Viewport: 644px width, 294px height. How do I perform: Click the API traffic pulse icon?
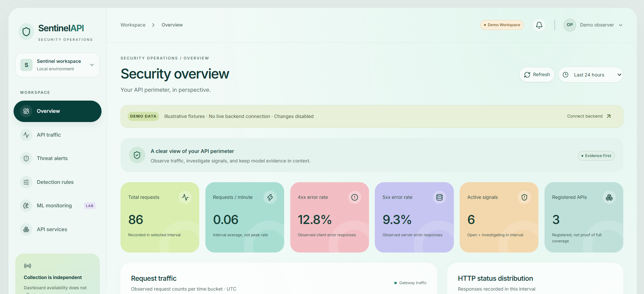(x=26, y=135)
